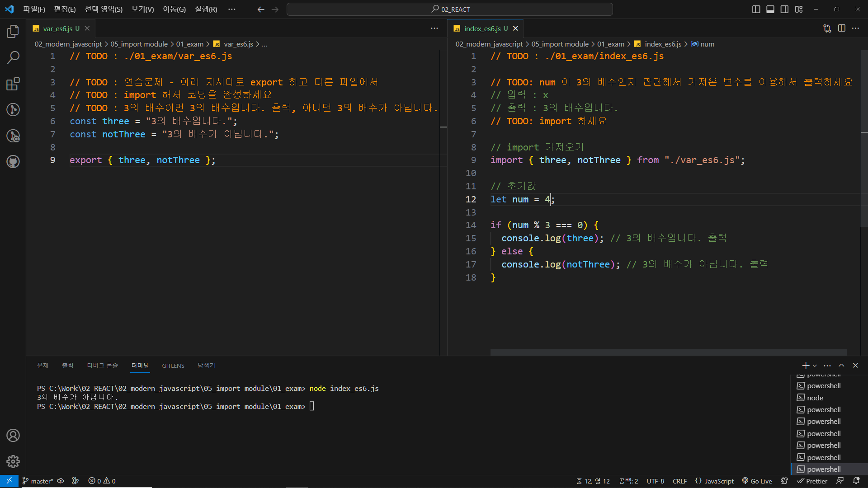Open the Explorer view in activity bar

click(x=13, y=31)
